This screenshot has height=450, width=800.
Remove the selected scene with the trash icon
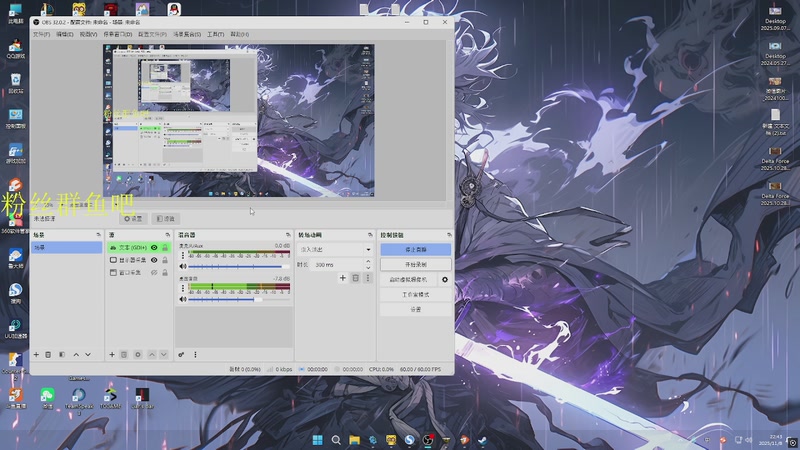pyautogui.click(x=48, y=355)
